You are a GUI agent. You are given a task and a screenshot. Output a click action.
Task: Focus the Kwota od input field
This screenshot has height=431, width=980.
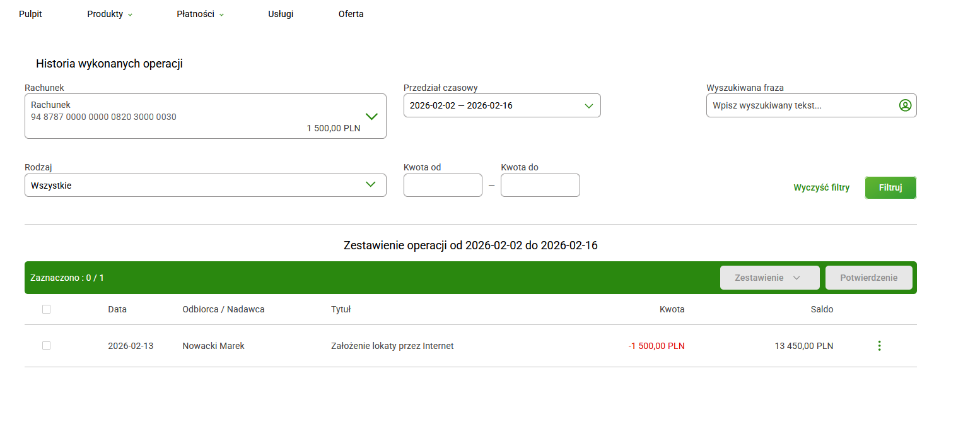(443, 186)
